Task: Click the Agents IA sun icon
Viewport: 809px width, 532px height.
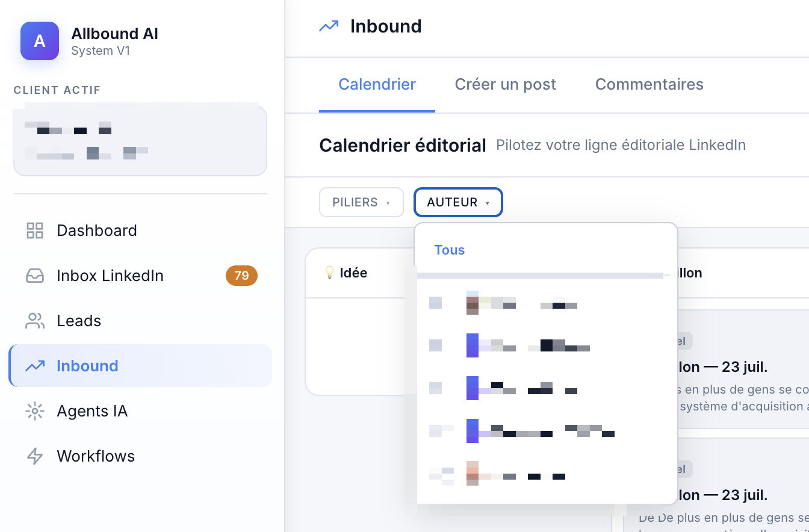Action: [x=35, y=411]
